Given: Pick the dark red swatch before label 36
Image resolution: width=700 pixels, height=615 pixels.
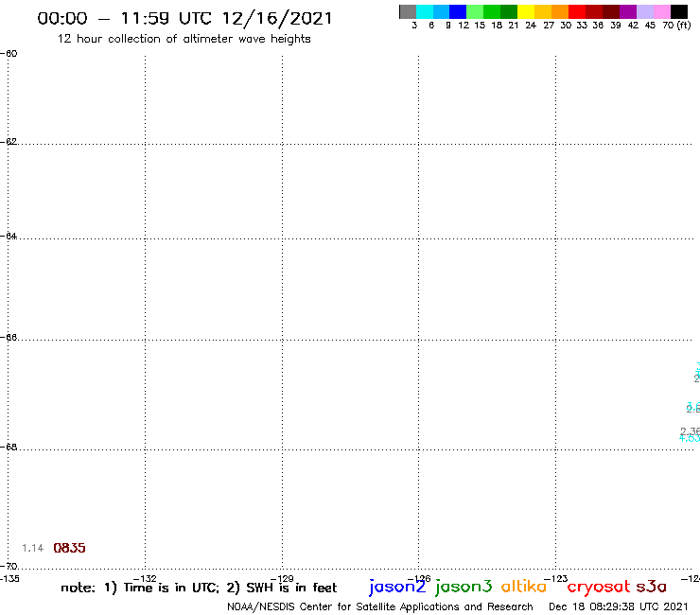Looking at the screenshot, I should pyautogui.click(x=594, y=11).
